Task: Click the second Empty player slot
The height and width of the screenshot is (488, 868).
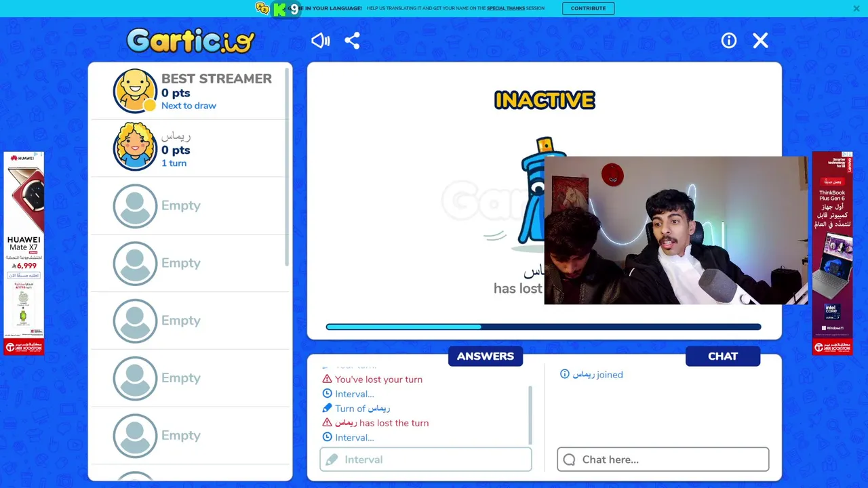Action: pos(191,263)
